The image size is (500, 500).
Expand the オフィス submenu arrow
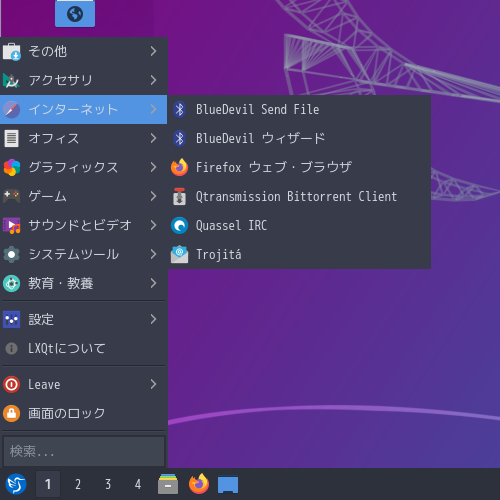153,138
